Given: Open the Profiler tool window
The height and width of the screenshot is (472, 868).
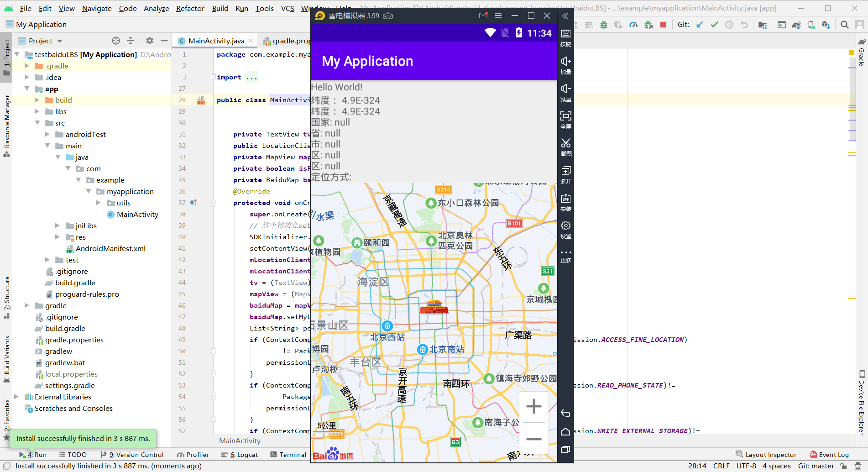Looking at the screenshot, I should 193,455.
